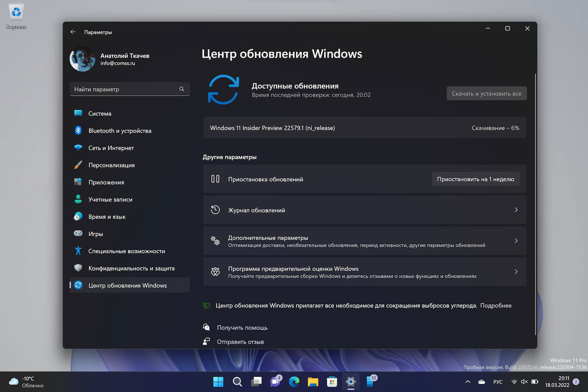Select the Конфиденциальность и защита shield icon
The width and height of the screenshot is (588, 392).
click(78, 268)
